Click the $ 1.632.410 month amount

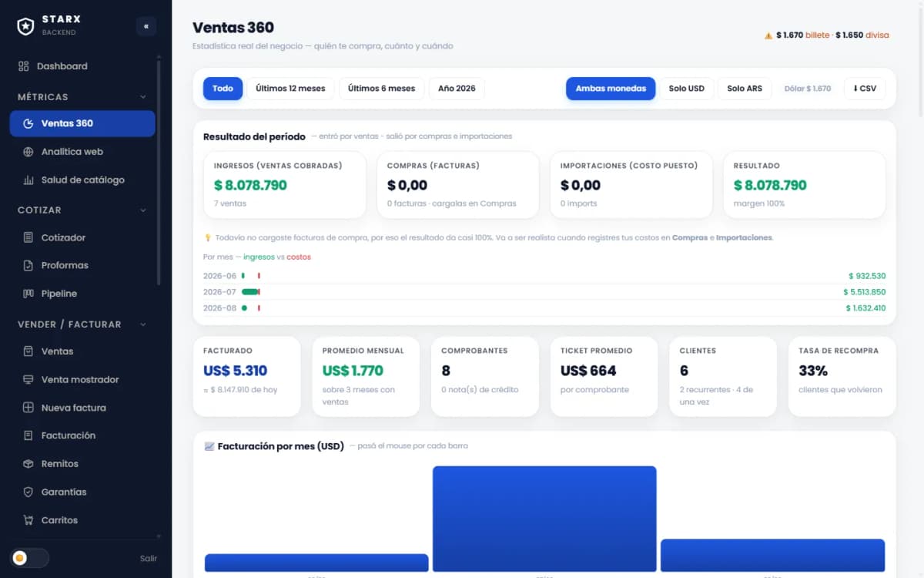coord(865,308)
